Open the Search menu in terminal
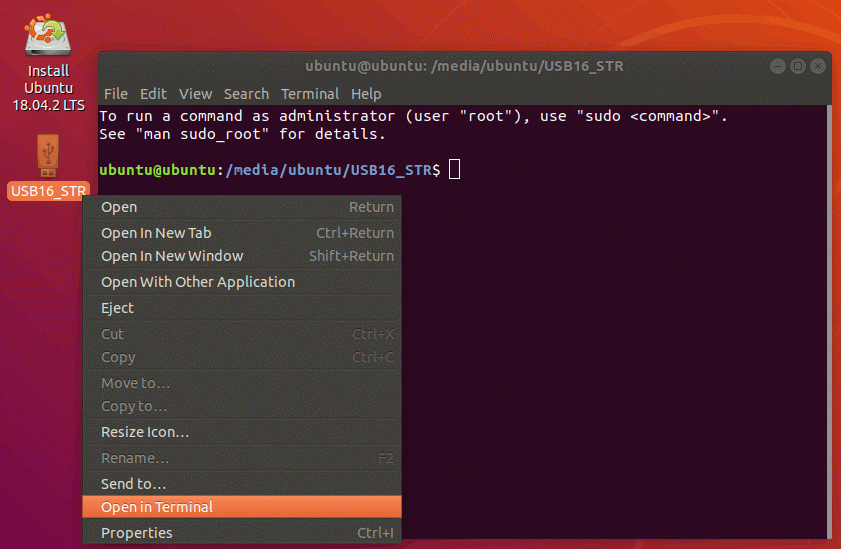Image resolution: width=841 pixels, height=549 pixels. (246, 94)
